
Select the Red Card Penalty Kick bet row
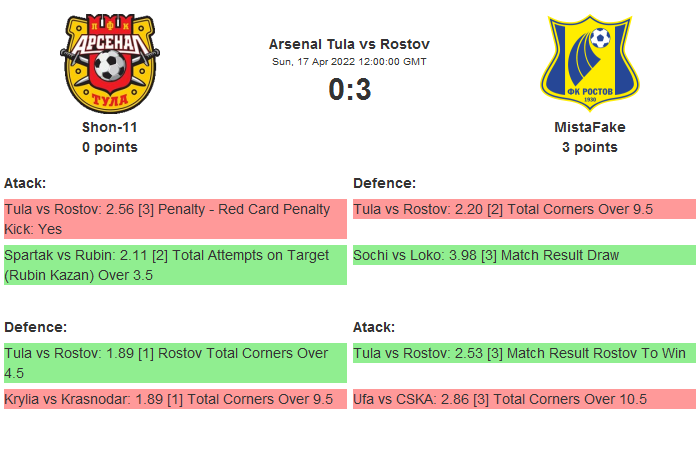tap(175, 219)
